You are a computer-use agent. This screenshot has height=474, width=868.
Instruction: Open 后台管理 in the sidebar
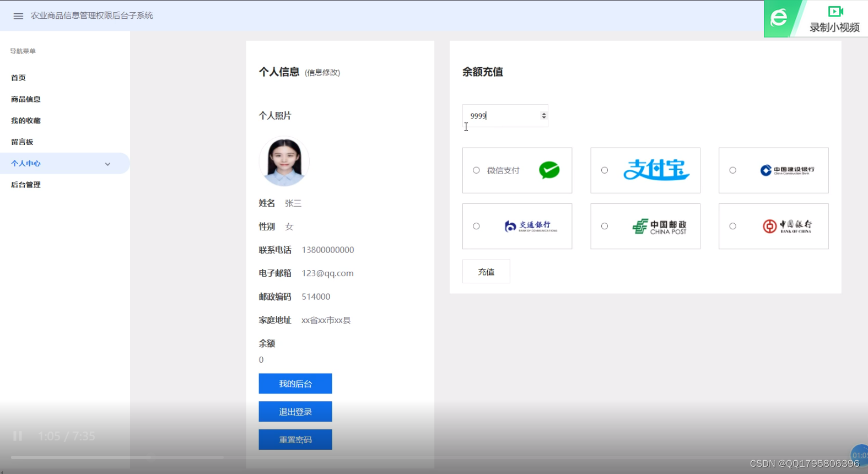pos(26,185)
